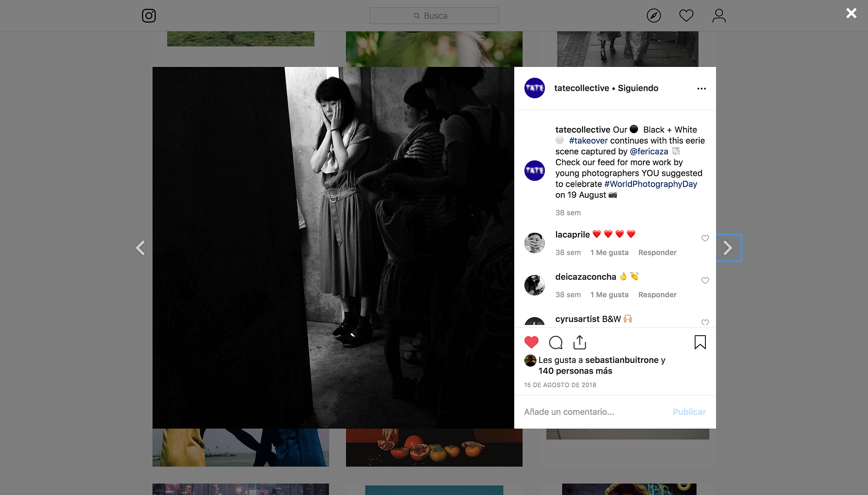Open the @fericaza profile link
The image size is (868, 495).
coord(649,152)
